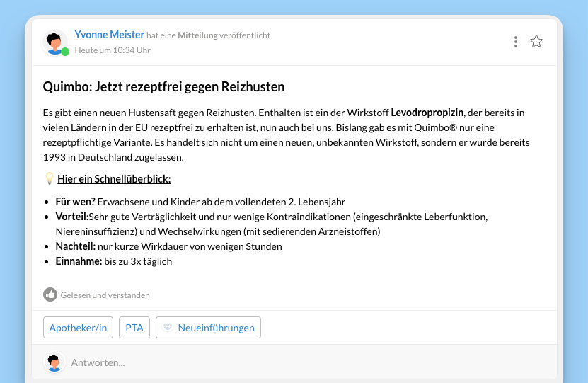Viewport: 588px width, 383px height.
Task: Click the 'Heute um 10:34 Uhr' timestamp
Action: pyautogui.click(x=113, y=50)
